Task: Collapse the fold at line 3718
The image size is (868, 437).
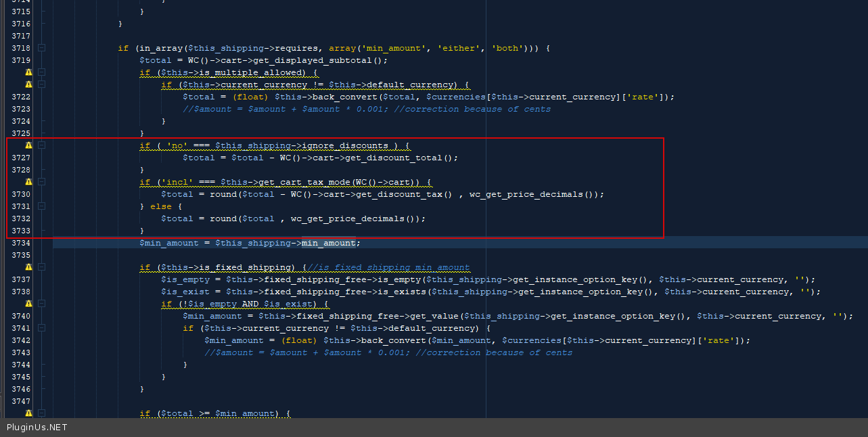Action: [41, 48]
